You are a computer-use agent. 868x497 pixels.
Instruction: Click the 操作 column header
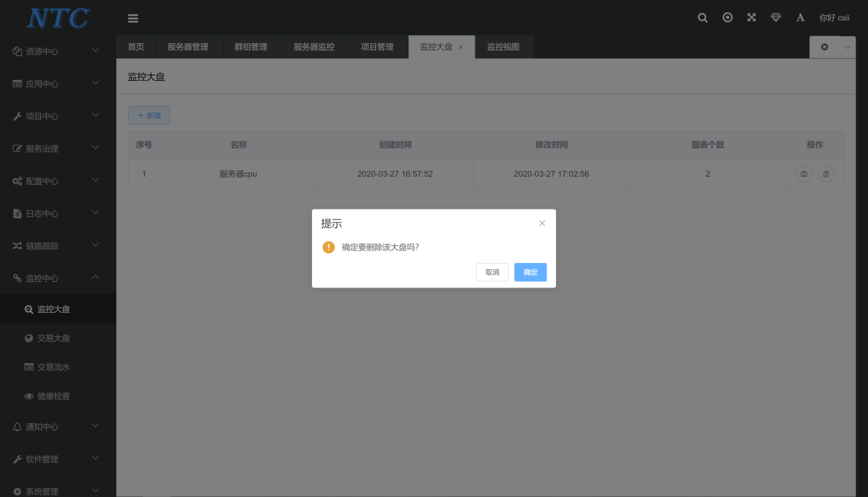[x=815, y=145]
